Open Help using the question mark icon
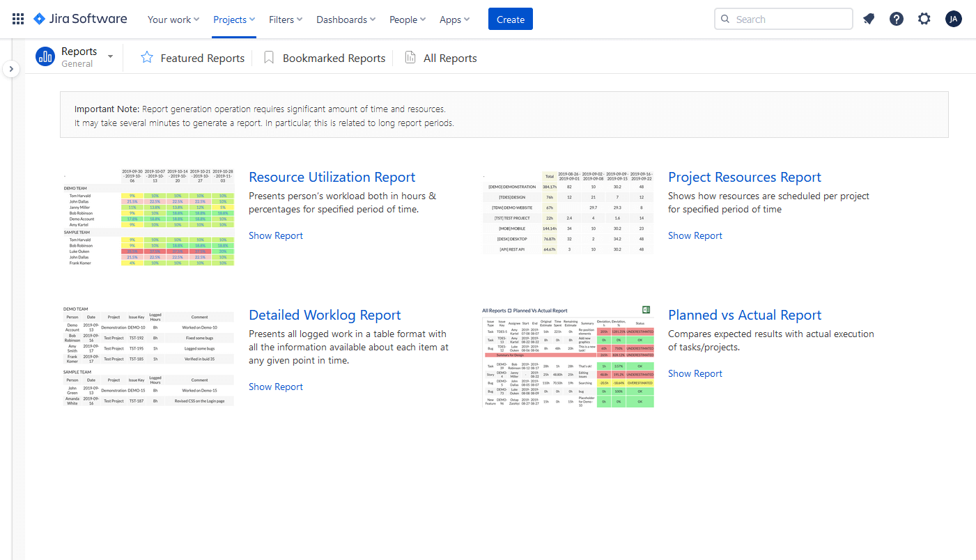This screenshot has height=560, width=976. pos(896,19)
